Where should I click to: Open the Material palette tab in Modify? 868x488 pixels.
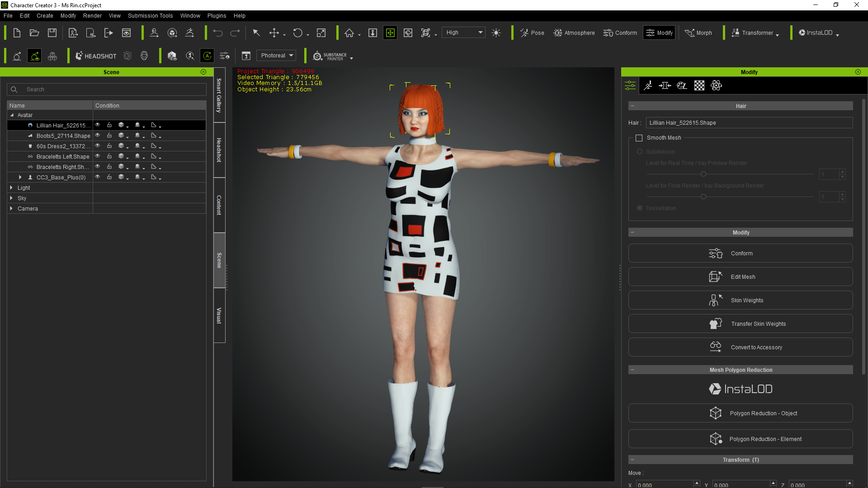pos(682,85)
